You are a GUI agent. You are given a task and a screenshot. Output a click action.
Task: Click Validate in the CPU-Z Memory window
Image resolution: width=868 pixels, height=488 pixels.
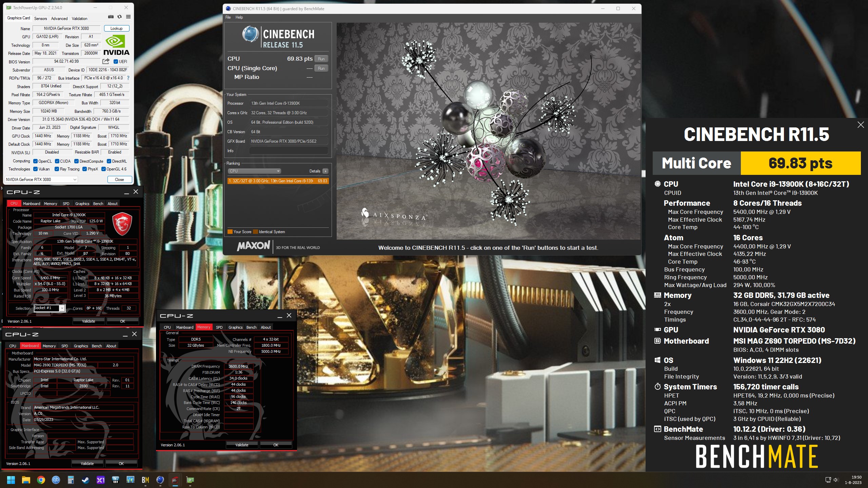(242, 445)
